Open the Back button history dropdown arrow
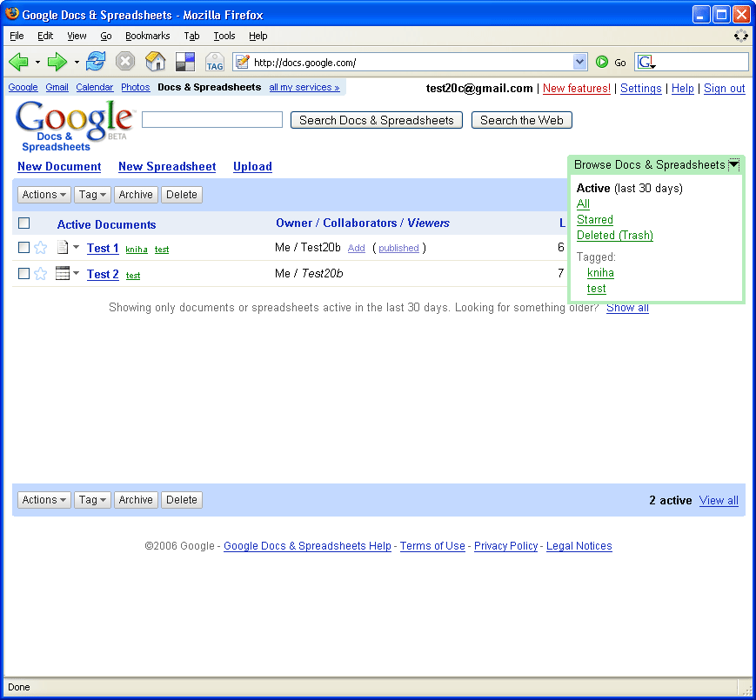This screenshot has width=756, height=700. click(x=37, y=62)
